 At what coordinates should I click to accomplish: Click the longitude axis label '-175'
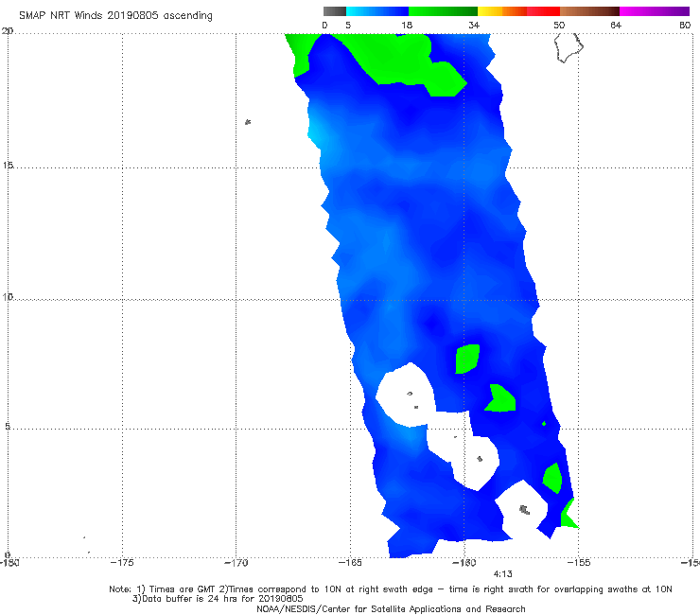click(x=122, y=563)
